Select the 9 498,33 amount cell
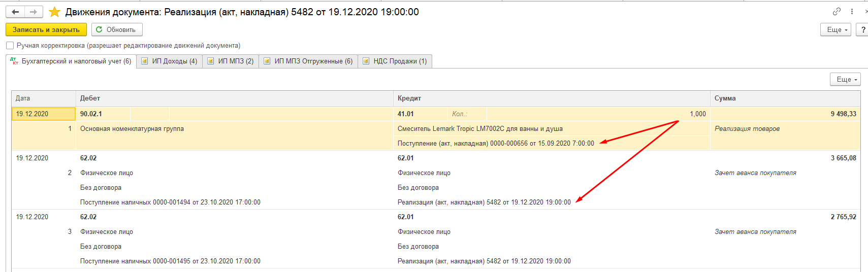The image size is (868, 272). pos(843,114)
